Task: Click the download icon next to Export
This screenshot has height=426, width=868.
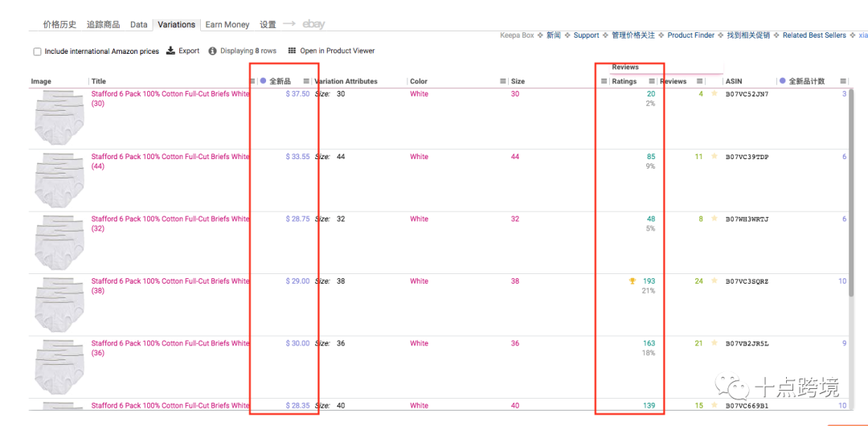Action: (171, 51)
